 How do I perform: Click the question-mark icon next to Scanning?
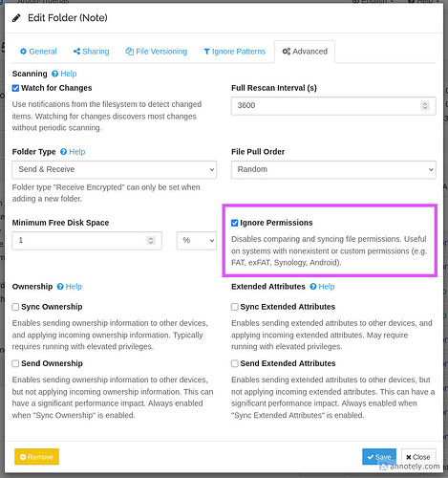(x=55, y=74)
